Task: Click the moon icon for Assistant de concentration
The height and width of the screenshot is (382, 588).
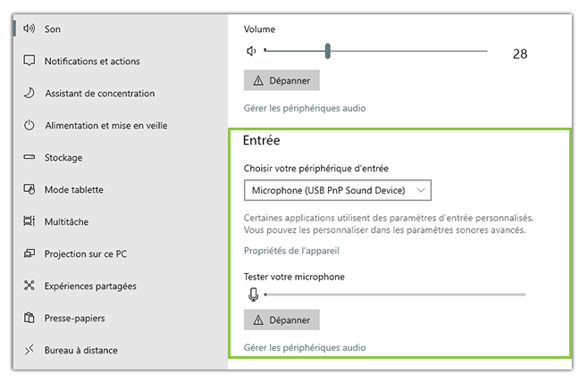Action: point(29,93)
